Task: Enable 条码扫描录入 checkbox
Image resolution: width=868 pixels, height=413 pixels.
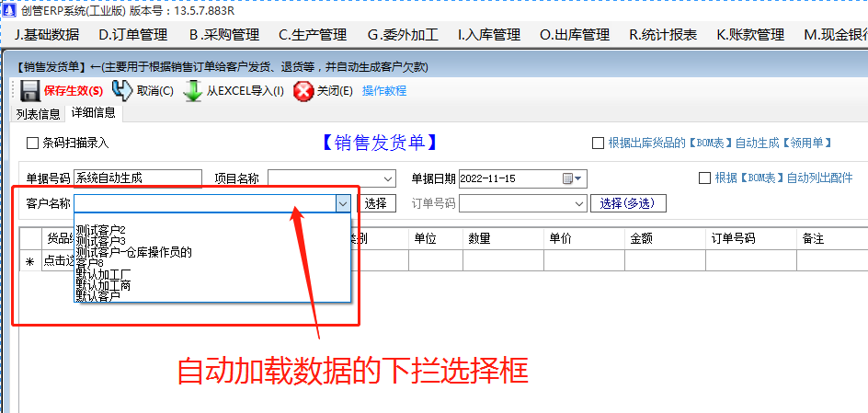Action: click(x=32, y=143)
